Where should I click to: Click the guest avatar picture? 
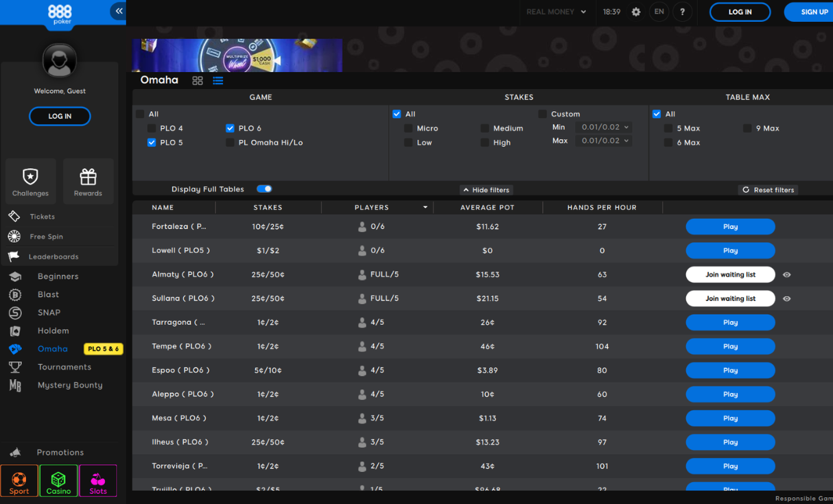pos(60,60)
